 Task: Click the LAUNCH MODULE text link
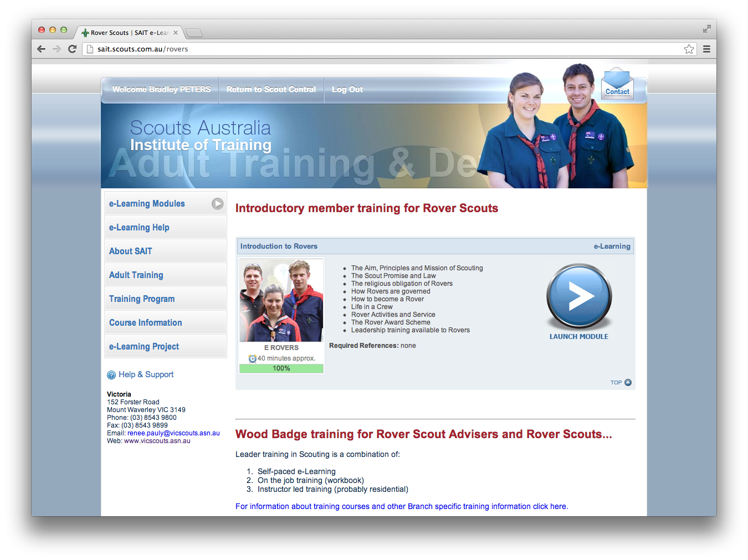pos(579,336)
